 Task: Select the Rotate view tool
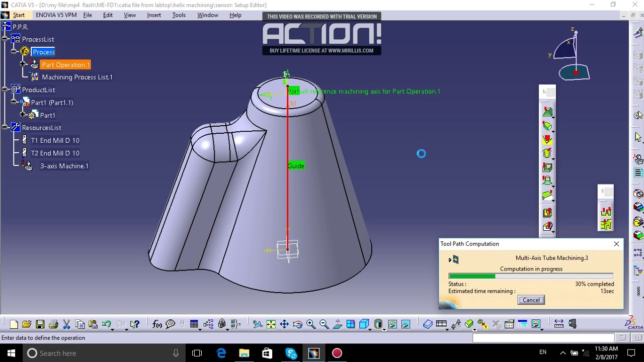tap(297, 324)
